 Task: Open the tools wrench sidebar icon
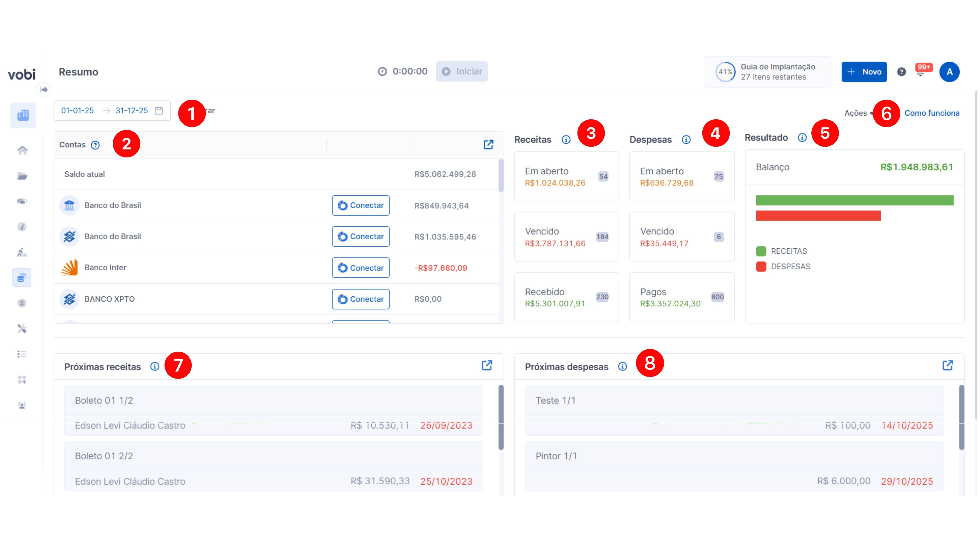tap(22, 328)
